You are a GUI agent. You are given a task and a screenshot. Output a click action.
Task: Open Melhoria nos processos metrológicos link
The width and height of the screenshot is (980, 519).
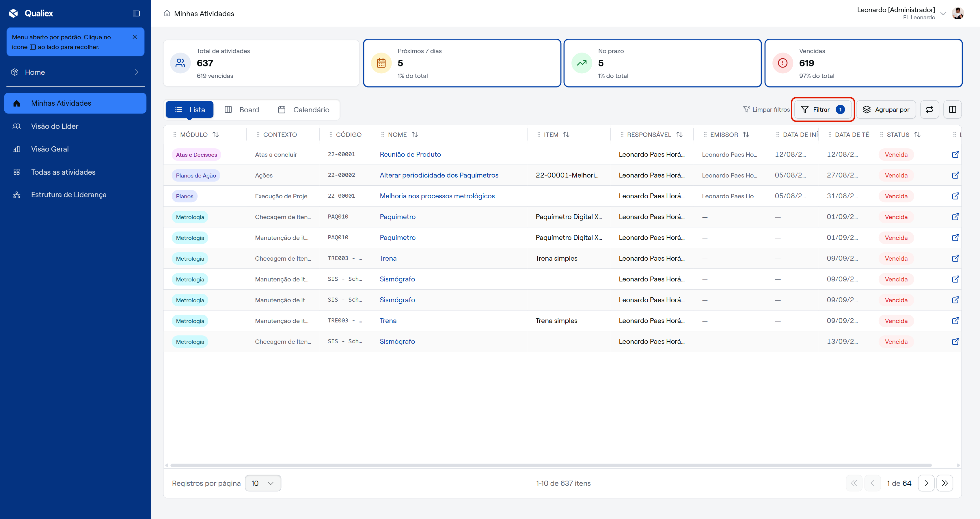[437, 196]
